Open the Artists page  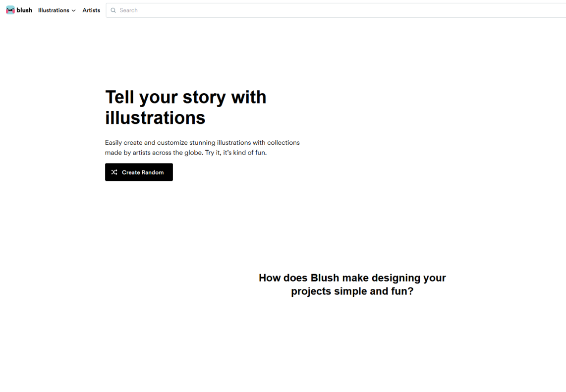tap(91, 10)
